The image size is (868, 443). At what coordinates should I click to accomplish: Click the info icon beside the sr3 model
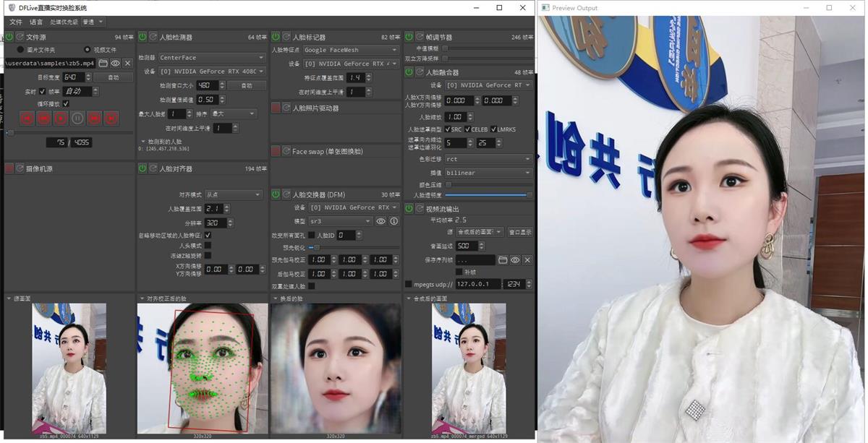coord(393,221)
